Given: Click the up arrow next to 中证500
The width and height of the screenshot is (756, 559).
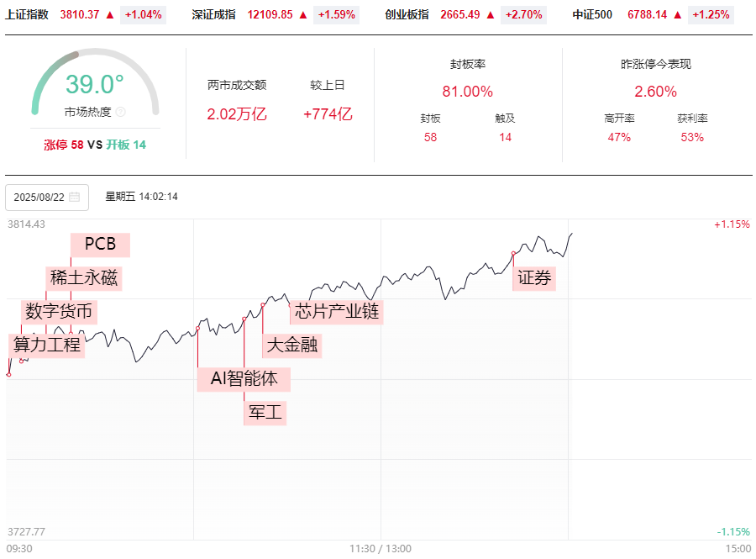Looking at the screenshot, I should 677,15.
